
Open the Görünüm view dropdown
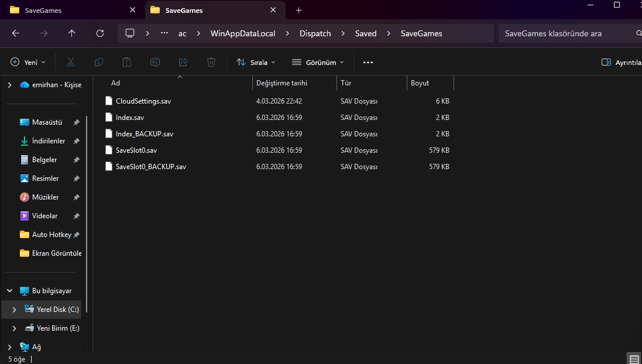coord(318,62)
